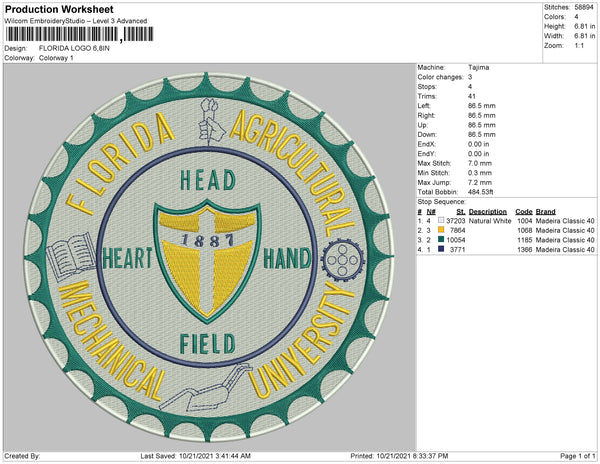Click the Natural White color swatch

441,221
